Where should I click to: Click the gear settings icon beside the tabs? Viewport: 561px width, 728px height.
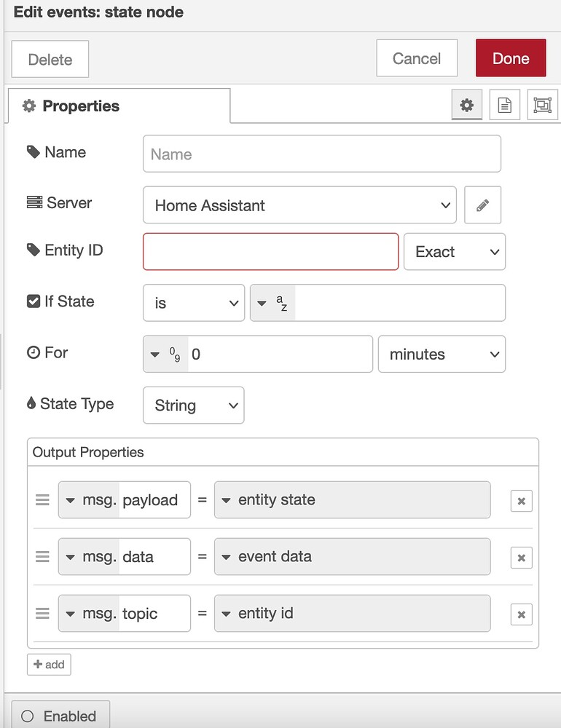click(466, 104)
